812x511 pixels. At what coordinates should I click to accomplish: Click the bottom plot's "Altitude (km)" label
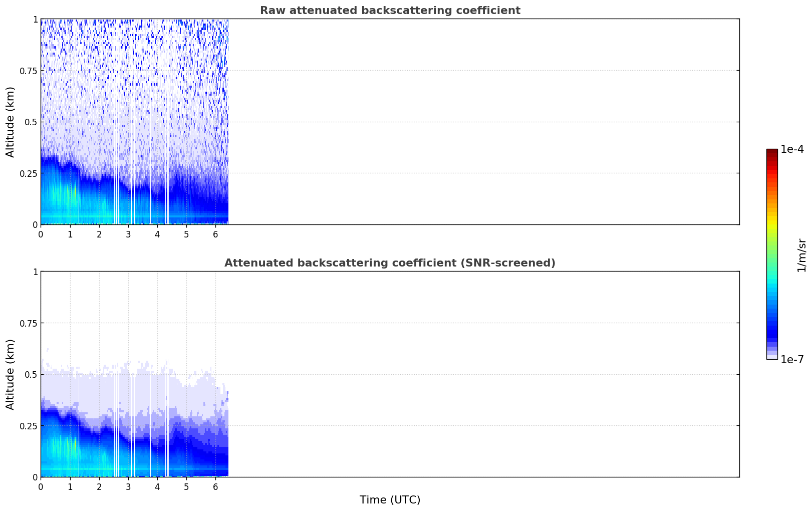[11, 374]
